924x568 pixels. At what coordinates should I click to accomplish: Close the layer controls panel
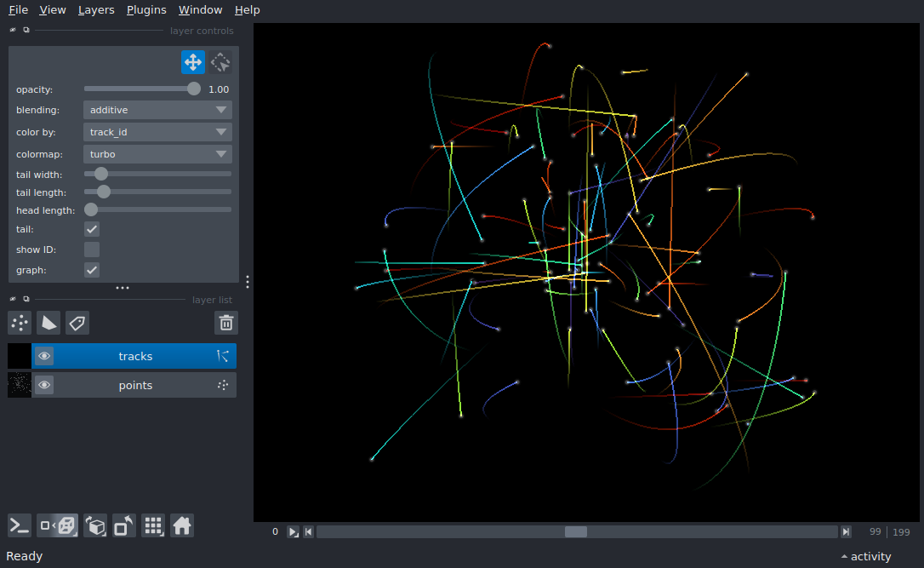pyautogui.click(x=13, y=30)
